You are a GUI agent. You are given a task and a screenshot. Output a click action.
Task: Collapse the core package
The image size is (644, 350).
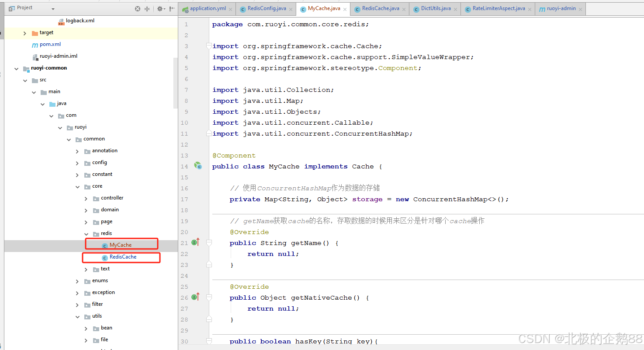[x=77, y=186]
